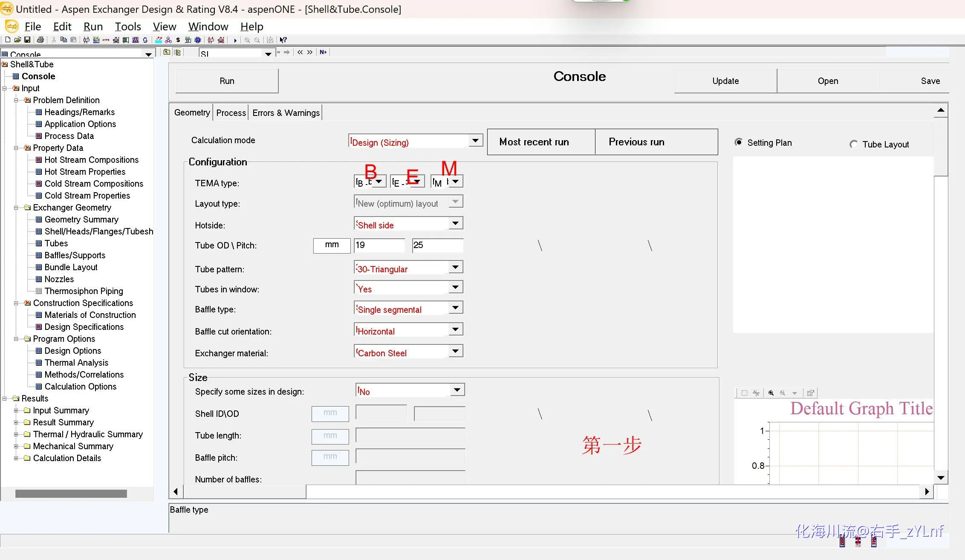Click the plate-fin exchanger toolbar icon
This screenshot has width=965, height=560.
[x=126, y=40]
